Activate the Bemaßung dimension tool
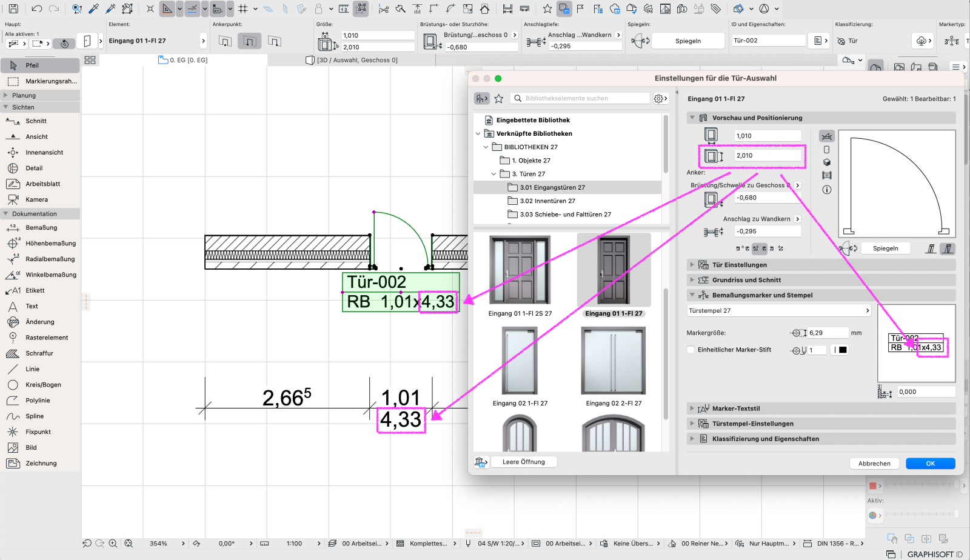This screenshot has height=560, width=970. click(40, 228)
